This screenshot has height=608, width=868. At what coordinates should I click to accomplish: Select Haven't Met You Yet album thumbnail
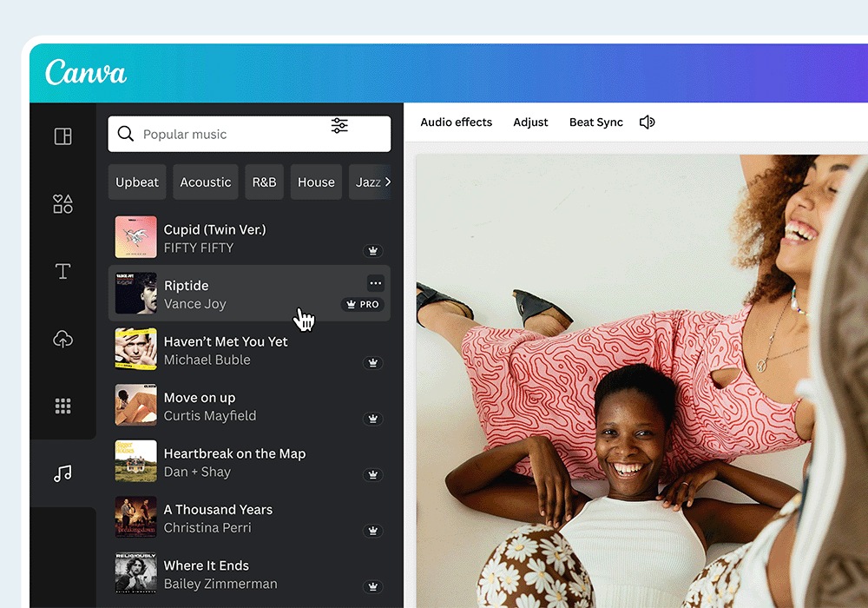coord(135,349)
